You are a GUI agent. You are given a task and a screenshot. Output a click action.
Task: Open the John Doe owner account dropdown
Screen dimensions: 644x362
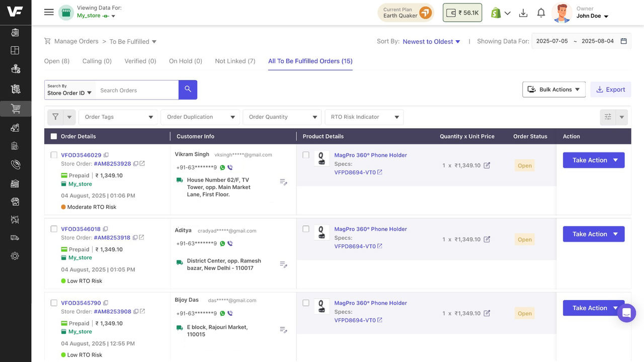point(593,16)
